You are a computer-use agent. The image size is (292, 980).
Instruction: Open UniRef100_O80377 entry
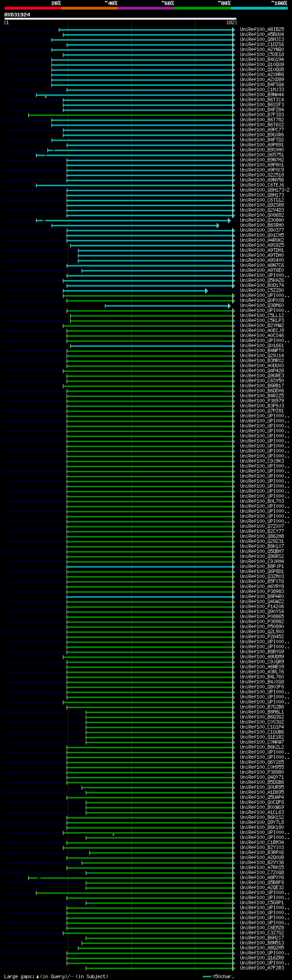(262, 230)
